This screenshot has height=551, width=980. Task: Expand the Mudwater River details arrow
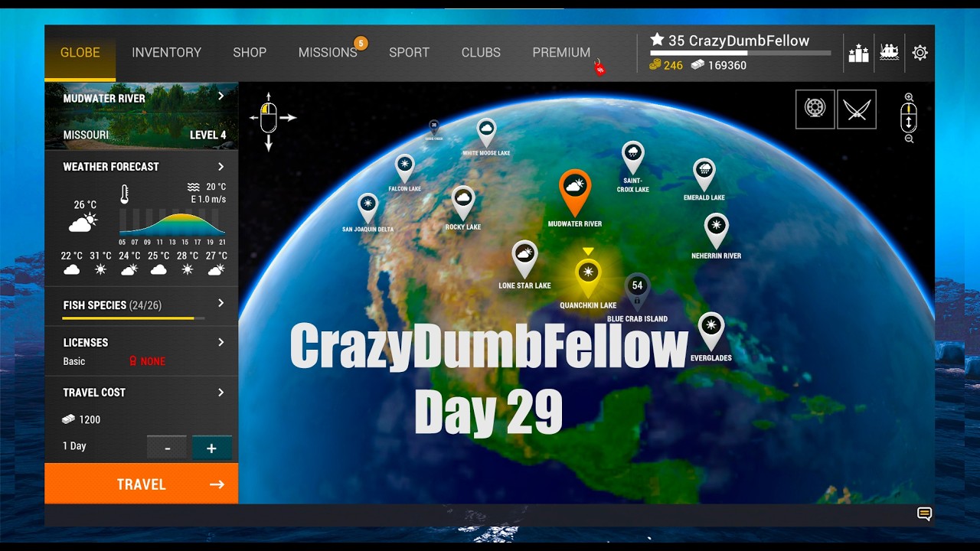click(220, 96)
